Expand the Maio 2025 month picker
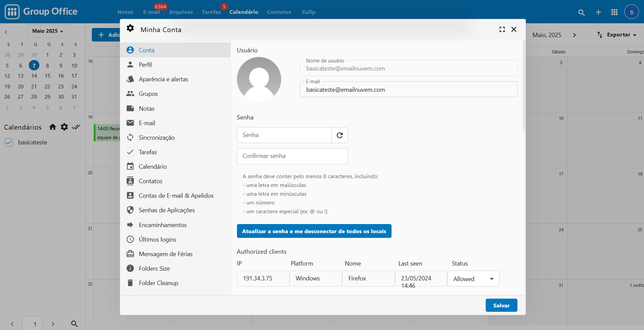644x330 pixels. (x=48, y=31)
